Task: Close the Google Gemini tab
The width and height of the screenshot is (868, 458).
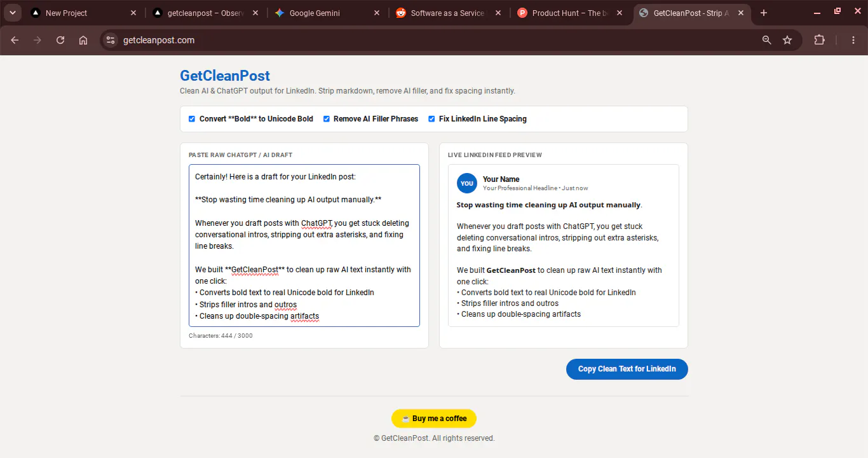Action: [377, 13]
